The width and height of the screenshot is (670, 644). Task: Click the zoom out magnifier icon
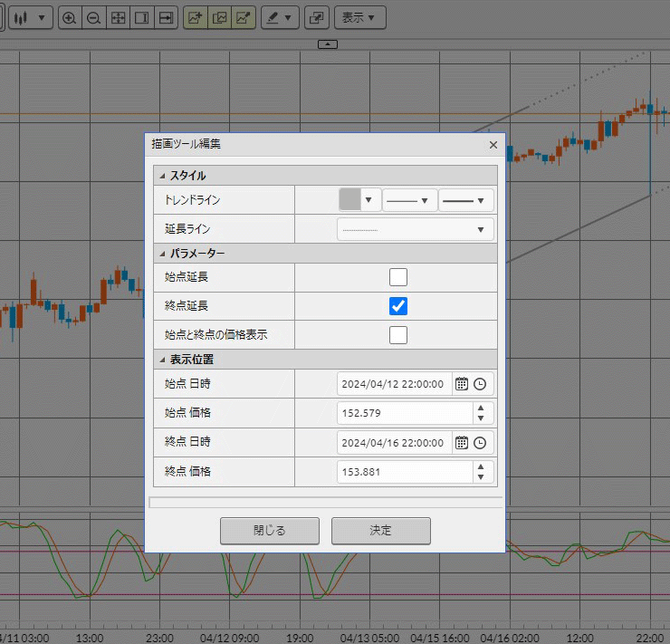(x=93, y=17)
